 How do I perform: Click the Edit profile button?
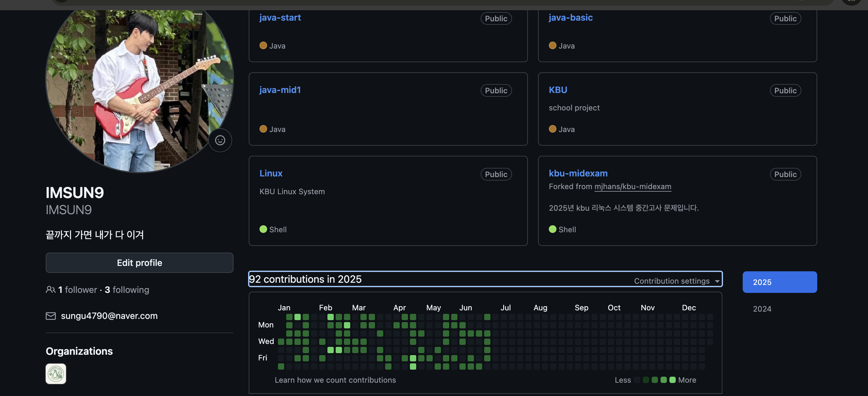click(139, 262)
